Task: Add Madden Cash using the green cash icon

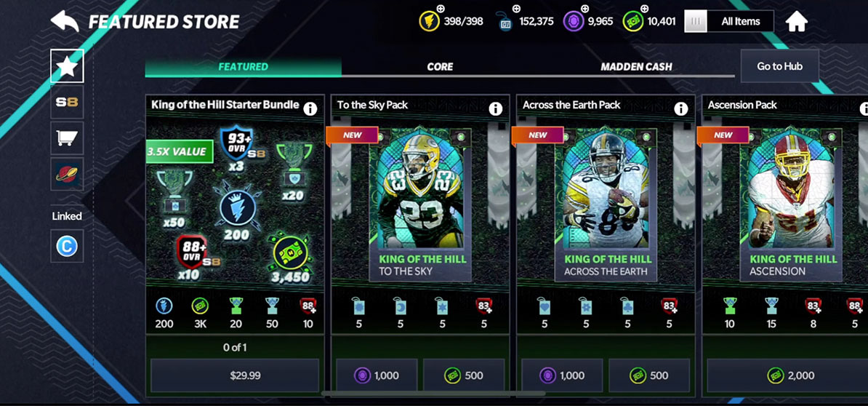Action: click(633, 20)
